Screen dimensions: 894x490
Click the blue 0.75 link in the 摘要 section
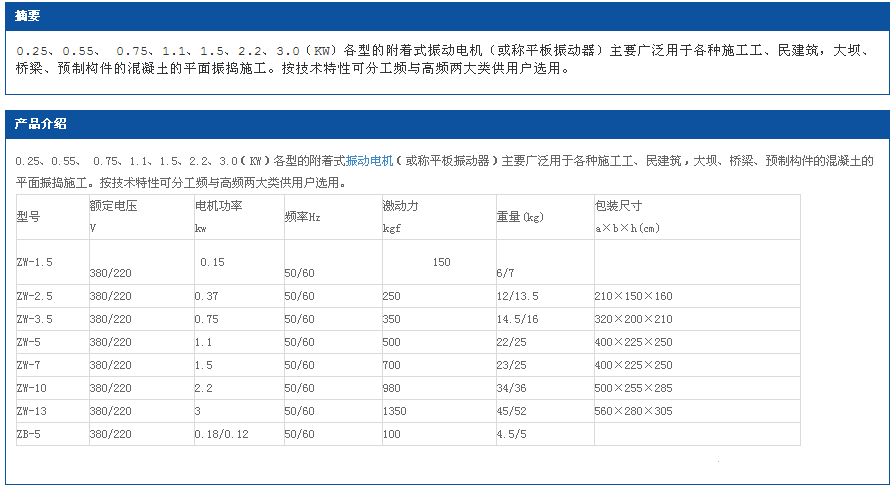pyautogui.click(x=132, y=50)
